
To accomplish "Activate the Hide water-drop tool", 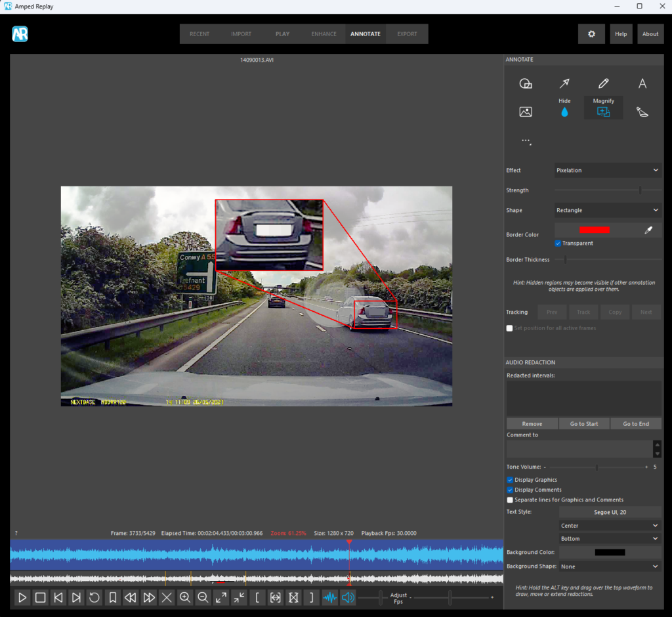I will 564,112.
